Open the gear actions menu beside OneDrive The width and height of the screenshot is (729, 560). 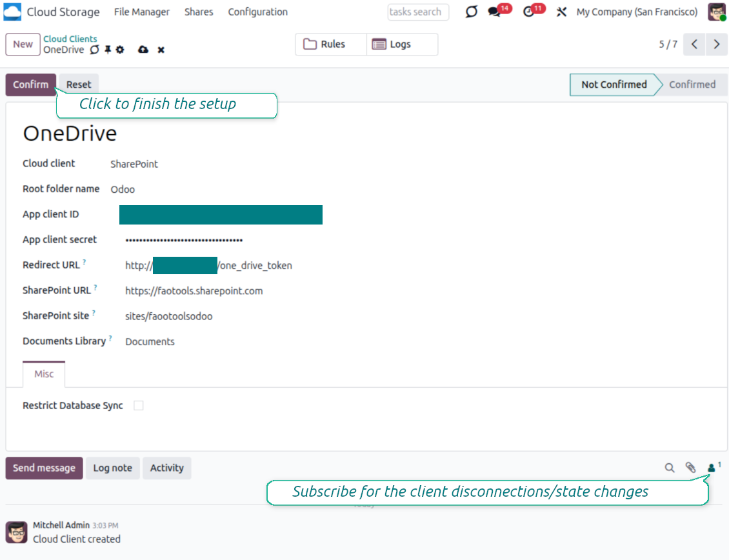[x=120, y=50]
